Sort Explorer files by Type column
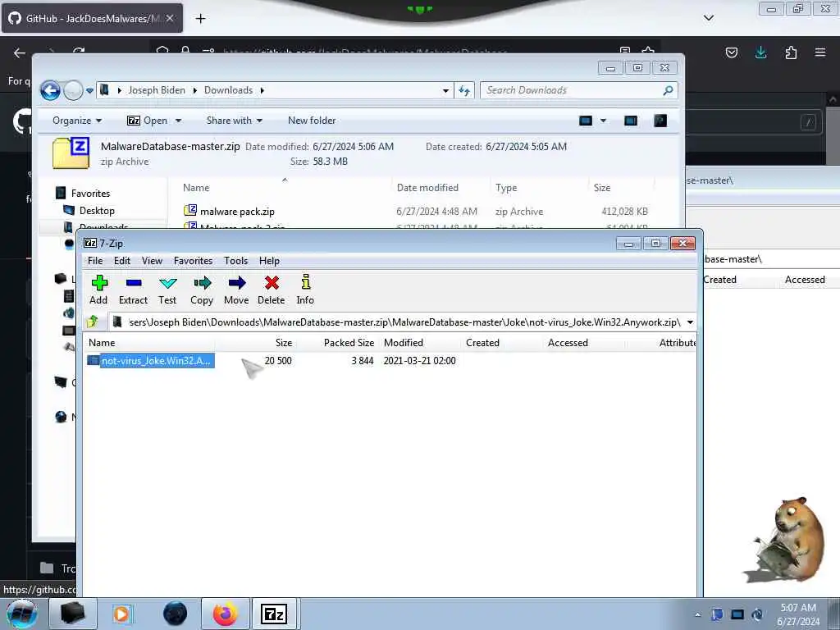Screen dimensions: 840x630 tap(506, 188)
